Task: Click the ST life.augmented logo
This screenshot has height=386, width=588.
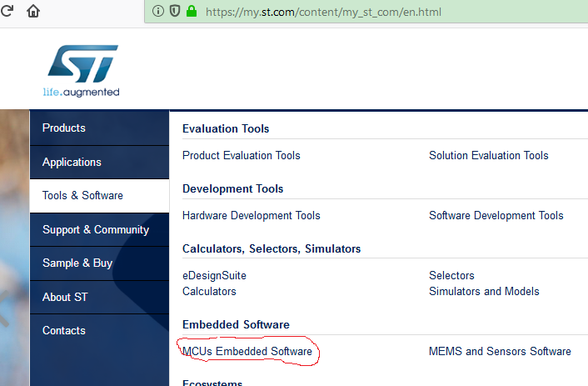Action: point(82,71)
